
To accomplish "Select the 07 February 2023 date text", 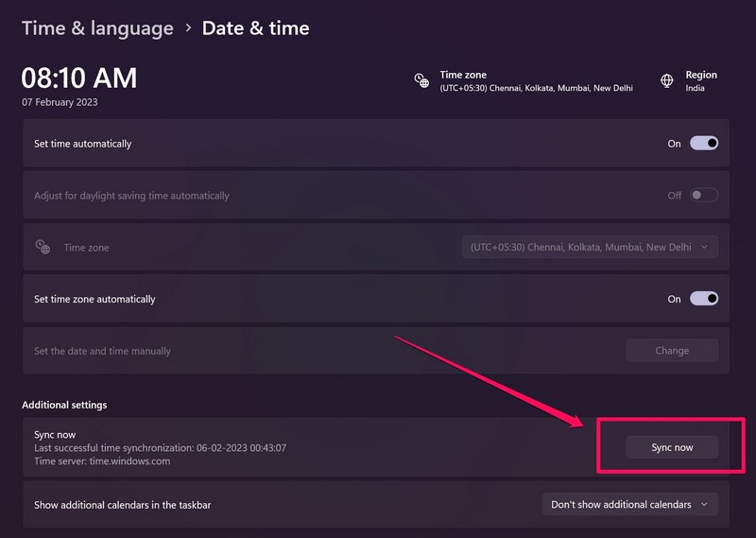I will coord(60,102).
